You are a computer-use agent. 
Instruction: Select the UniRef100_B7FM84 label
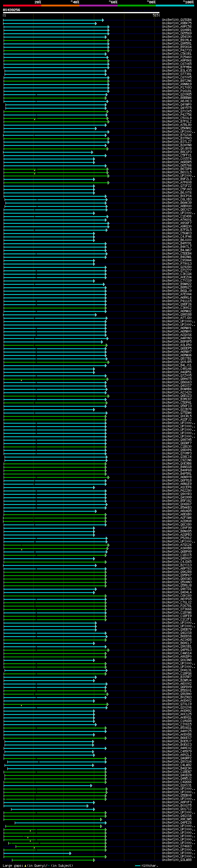point(177,67)
